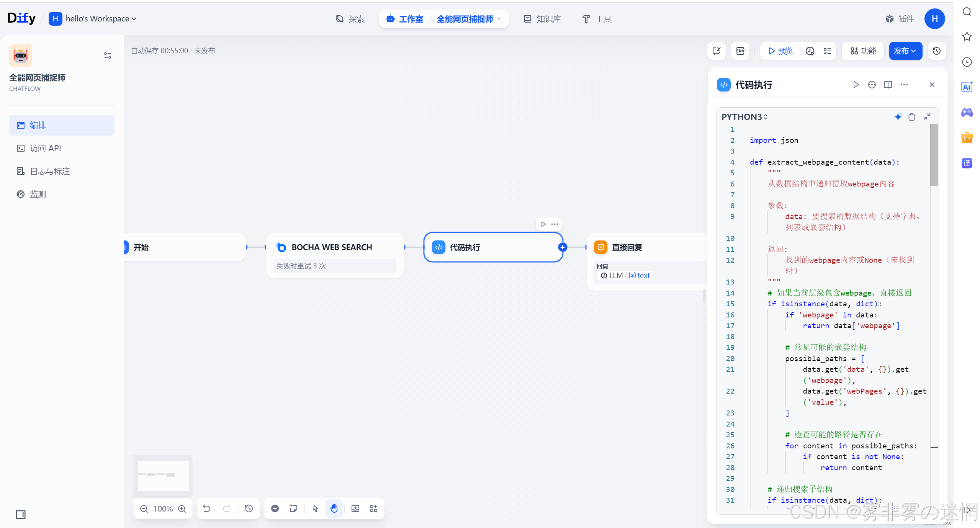Image resolution: width=980 pixels, height=528 pixels.
Task: Click browser sidebar favorites star
Action: (967, 37)
